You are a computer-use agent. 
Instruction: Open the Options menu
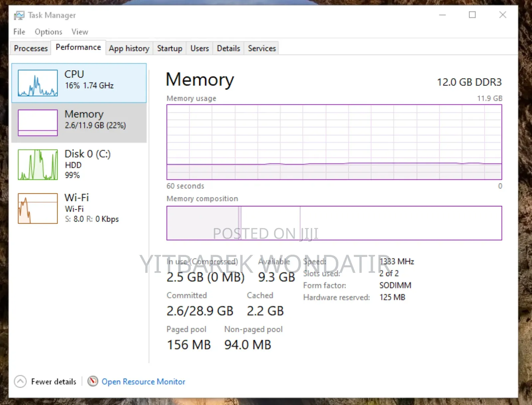(48, 32)
